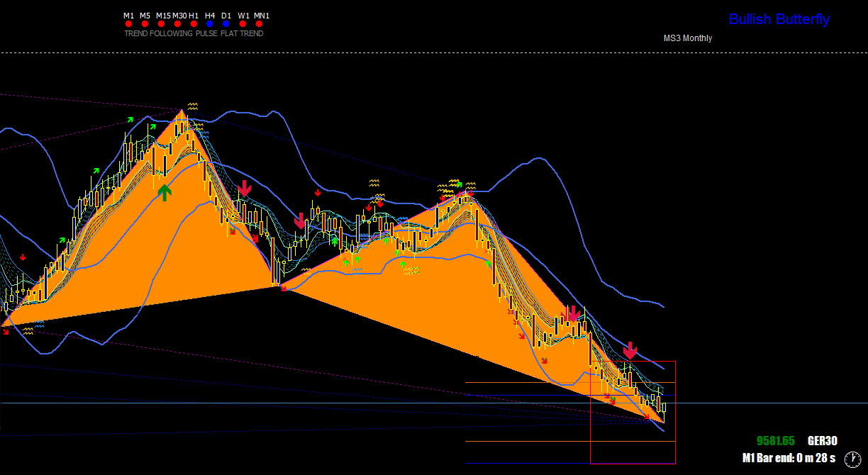
Task: Click the word PULSE in the trend legend
Action: (206, 33)
